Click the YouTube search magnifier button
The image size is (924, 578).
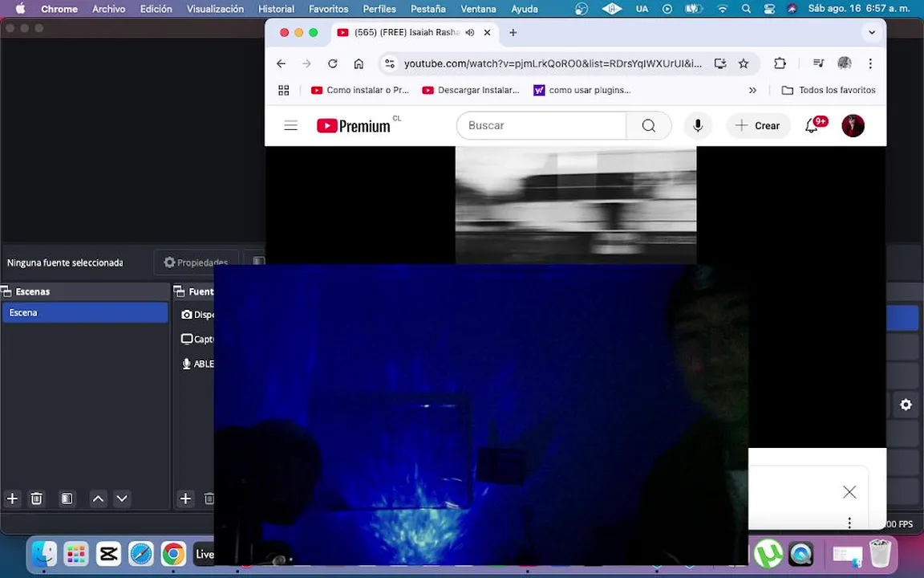tap(649, 125)
